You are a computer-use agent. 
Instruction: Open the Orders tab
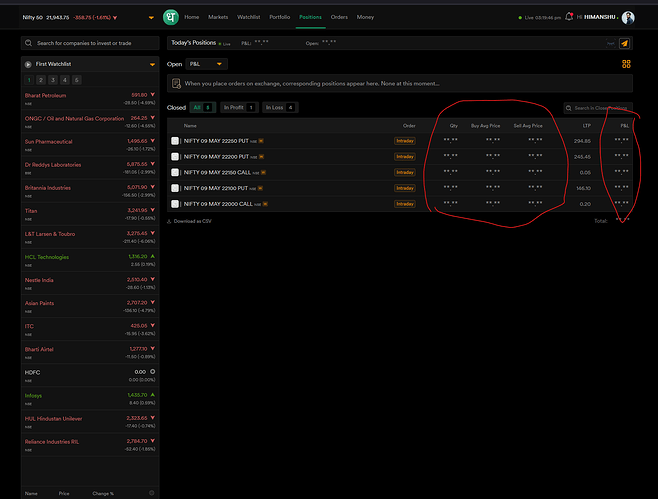point(339,17)
